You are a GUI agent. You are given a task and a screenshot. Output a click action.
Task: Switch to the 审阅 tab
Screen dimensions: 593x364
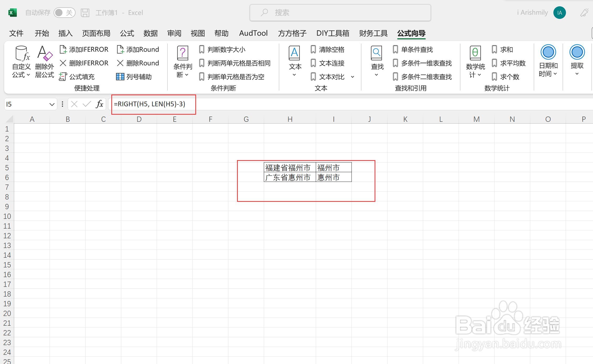(174, 33)
